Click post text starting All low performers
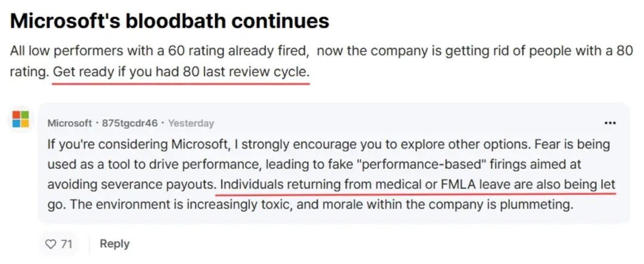The height and width of the screenshot is (264, 644). tap(321, 61)
